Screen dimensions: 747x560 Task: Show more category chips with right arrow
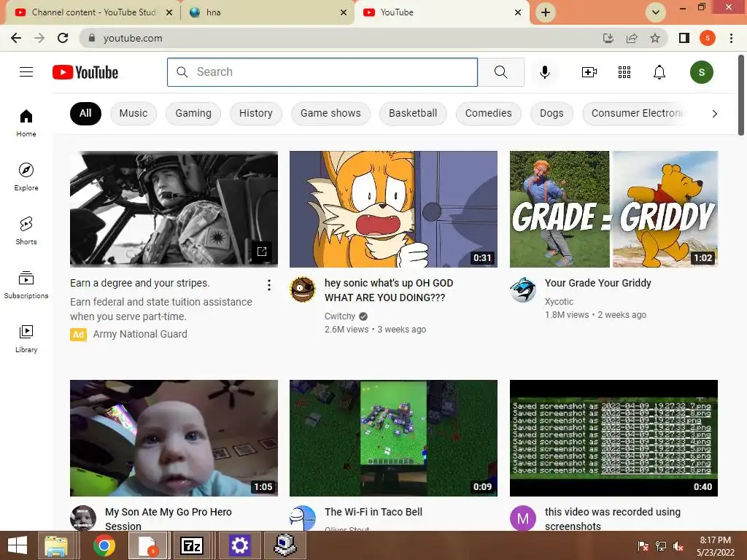click(714, 113)
